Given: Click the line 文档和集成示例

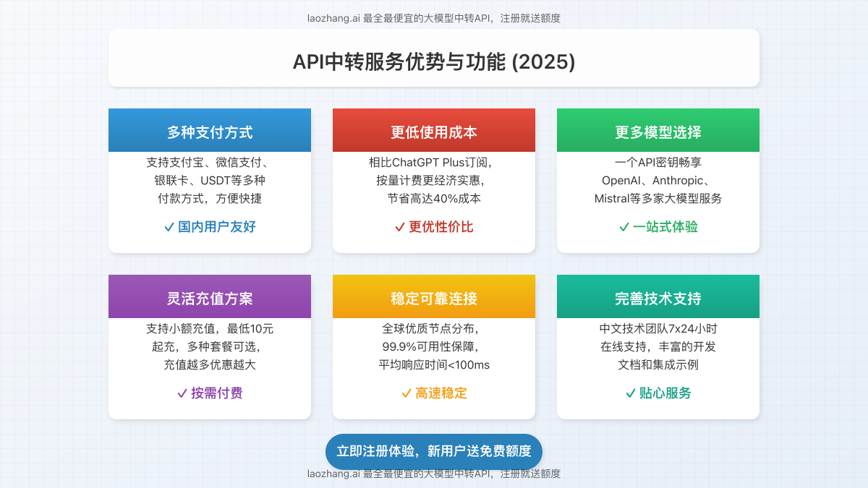Looking at the screenshot, I should tap(658, 365).
